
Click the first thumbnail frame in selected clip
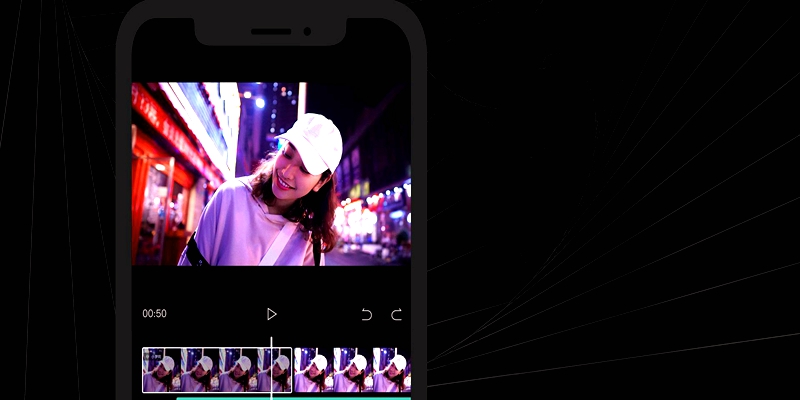click(161, 371)
